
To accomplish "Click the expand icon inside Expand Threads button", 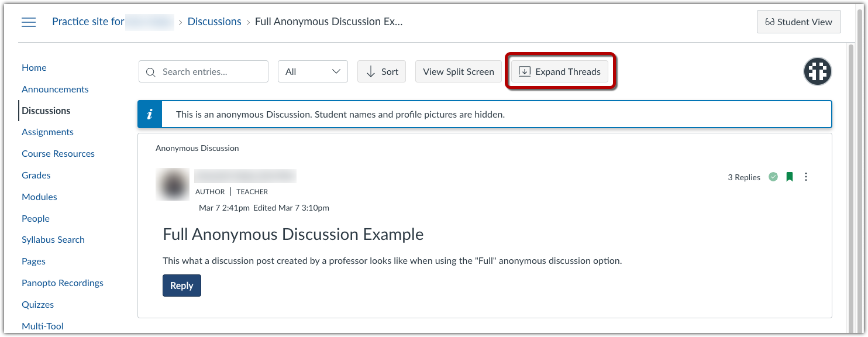I will tap(523, 71).
